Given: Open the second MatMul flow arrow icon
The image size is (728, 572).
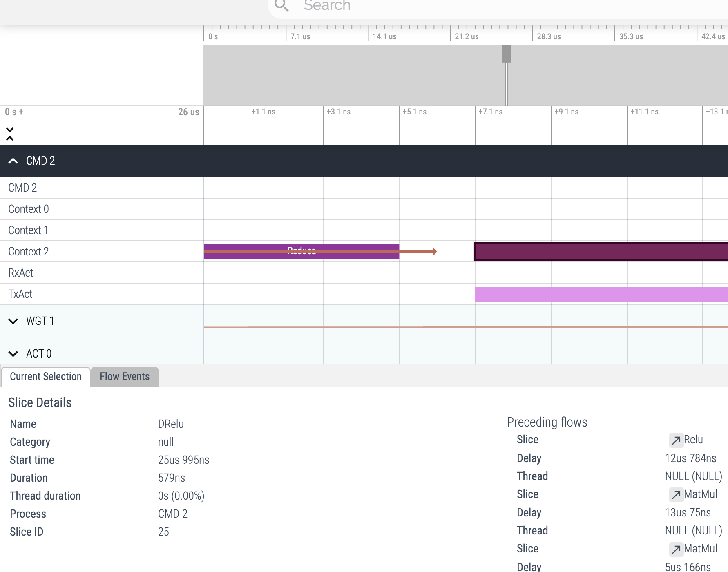Looking at the screenshot, I should (676, 549).
